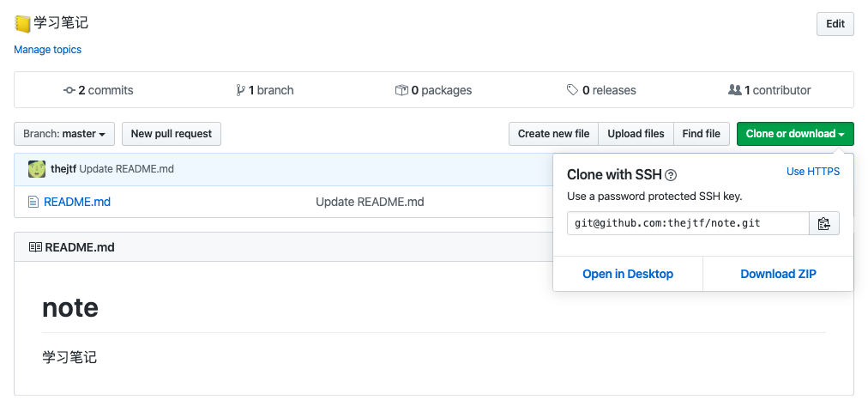Click the yellow notebook emoji in description
Viewport: 868px width, 412px height.
tap(22, 24)
